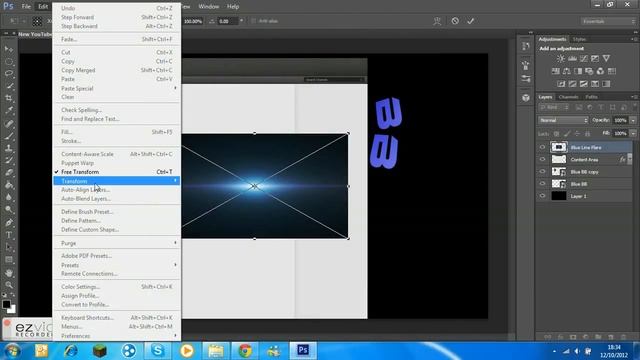Expand the Presets submenu

pos(117,265)
